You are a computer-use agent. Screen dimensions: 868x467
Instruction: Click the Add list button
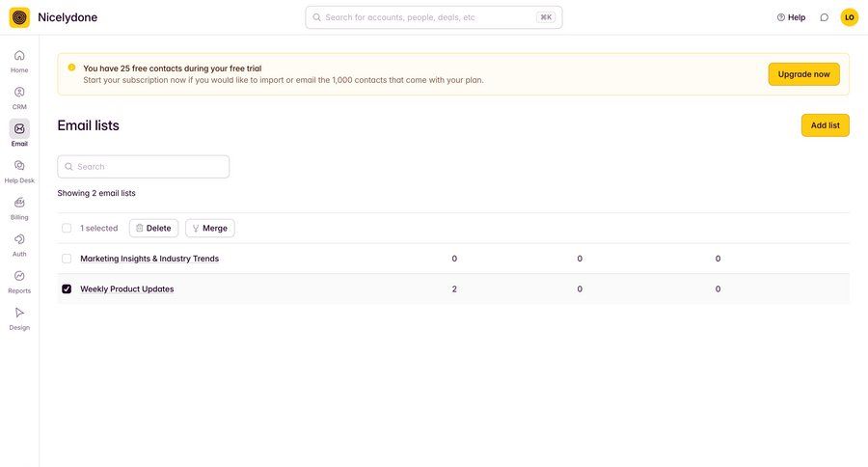coord(825,125)
